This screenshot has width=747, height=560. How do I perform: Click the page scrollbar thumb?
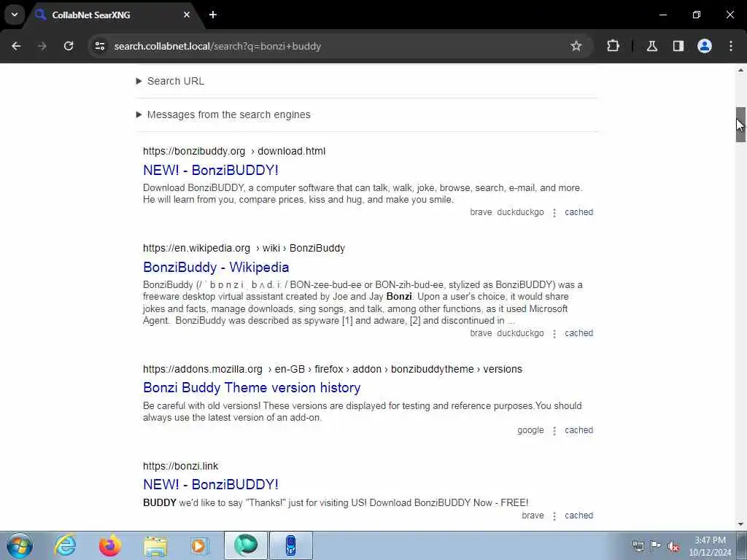(x=740, y=125)
